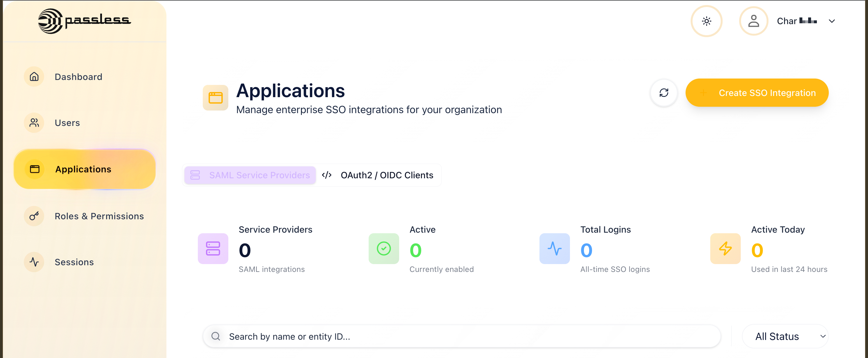Click the Users people icon
The width and height of the screenshot is (868, 358).
pos(34,122)
